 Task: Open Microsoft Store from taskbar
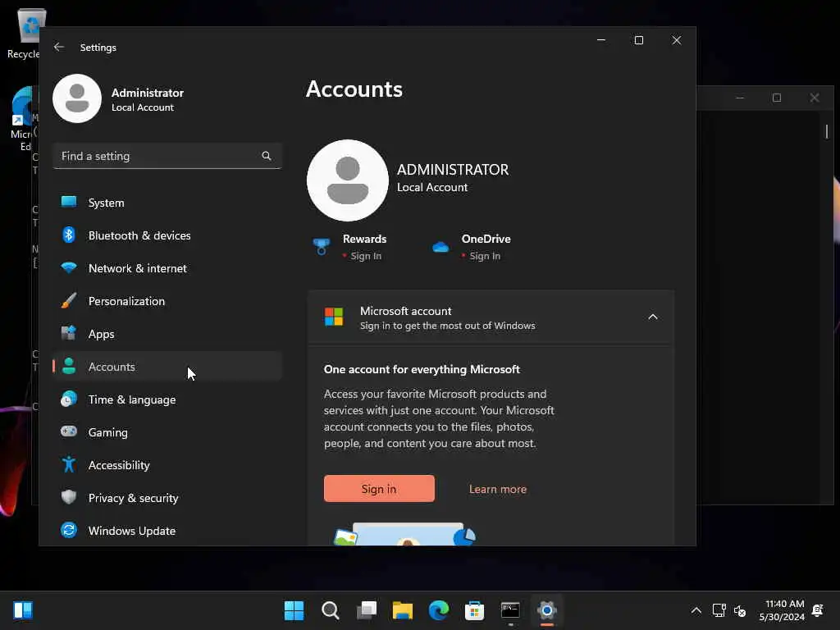475,610
